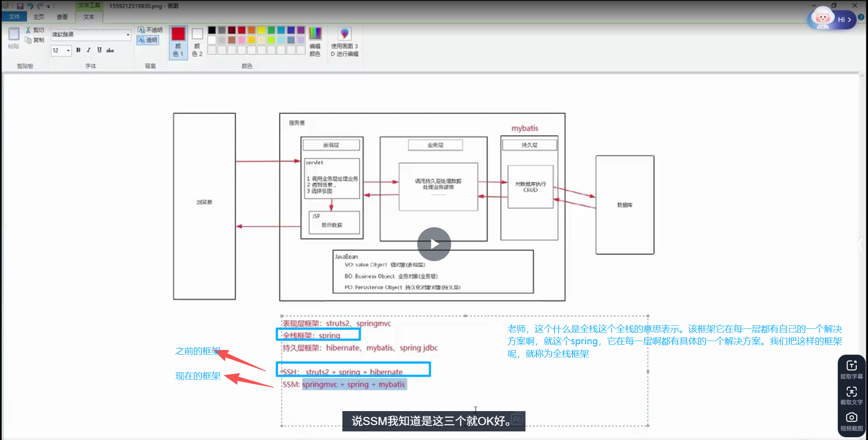Image resolution: width=868 pixels, height=440 pixels.
Task: Toggle underline text formatting
Action: point(99,50)
